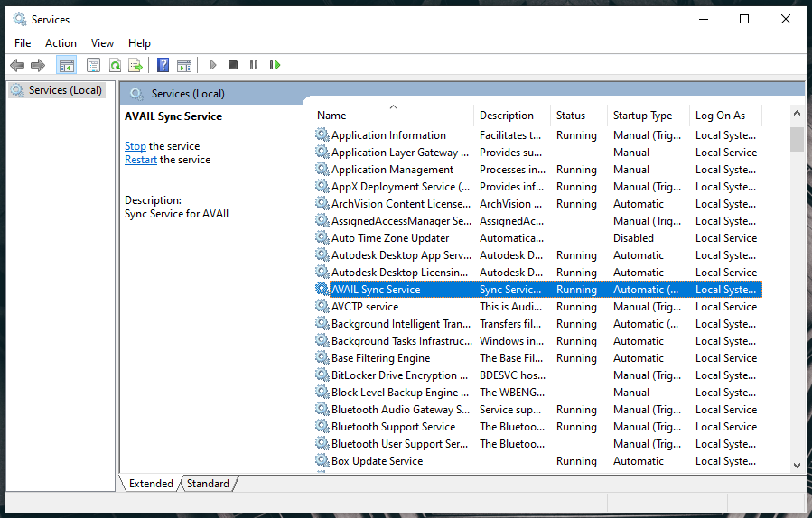812x518 pixels.
Task: Click the Start Service play icon
Action: tap(213, 65)
